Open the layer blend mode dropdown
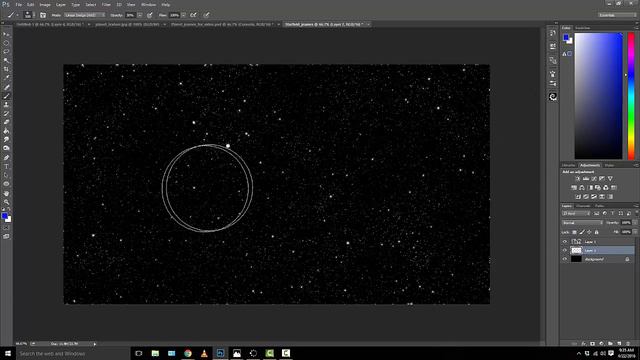 pos(582,223)
